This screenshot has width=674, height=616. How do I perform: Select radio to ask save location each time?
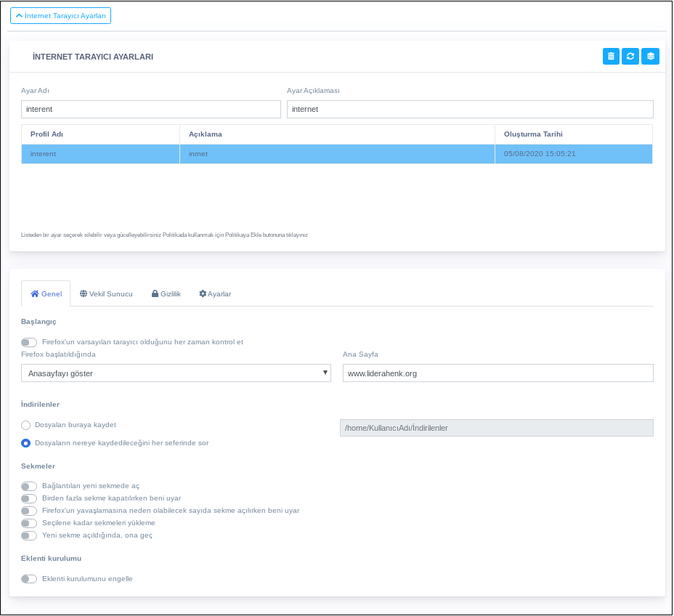click(26, 442)
